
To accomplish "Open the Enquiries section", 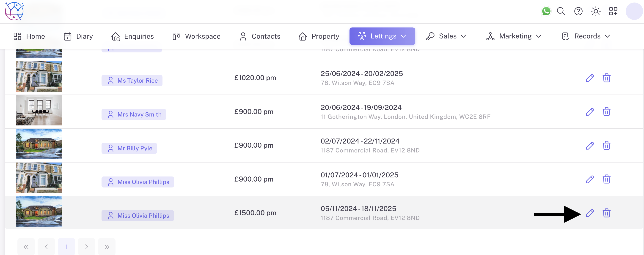I will click(x=132, y=36).
